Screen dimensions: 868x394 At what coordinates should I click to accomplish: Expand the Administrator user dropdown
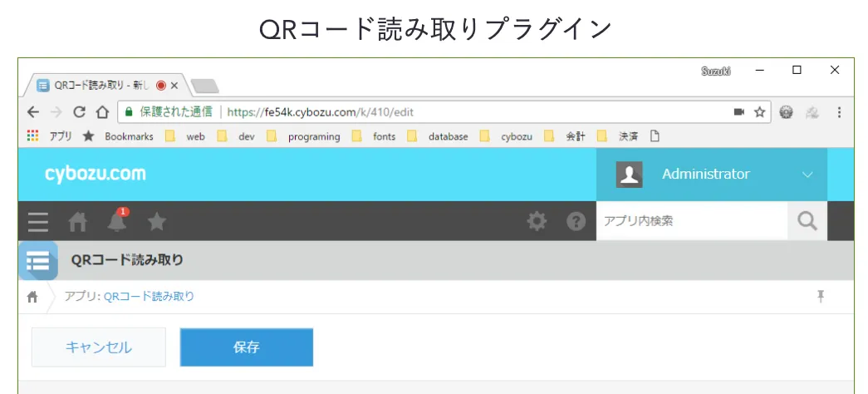(807, 175)
